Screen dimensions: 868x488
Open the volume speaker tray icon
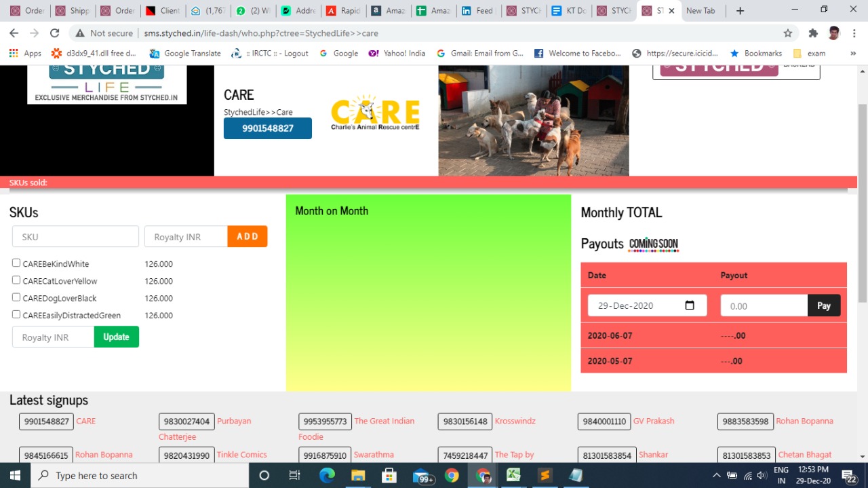pos(762,475)
